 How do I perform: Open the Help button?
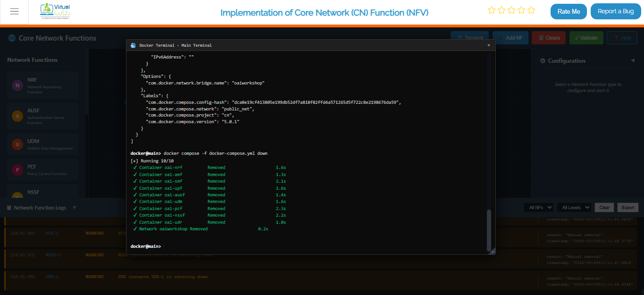tap(622, 38)
